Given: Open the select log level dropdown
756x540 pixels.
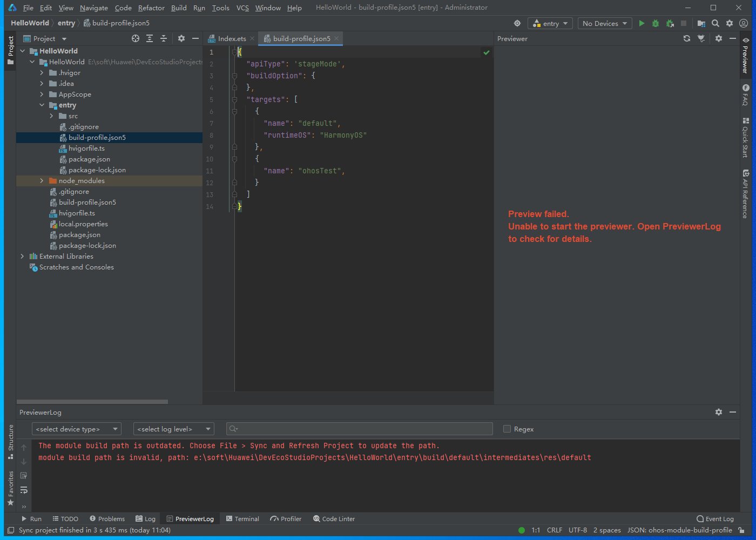Looking at the screenshot, I should pyautogui.click(x=174, y=429).
